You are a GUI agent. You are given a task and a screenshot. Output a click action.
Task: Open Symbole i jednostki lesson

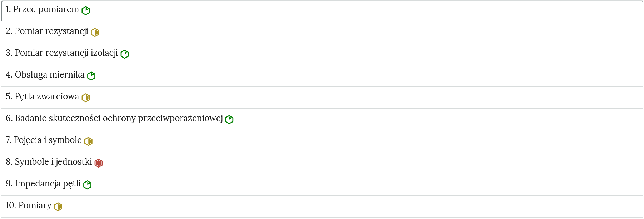[x=49, y=162]
